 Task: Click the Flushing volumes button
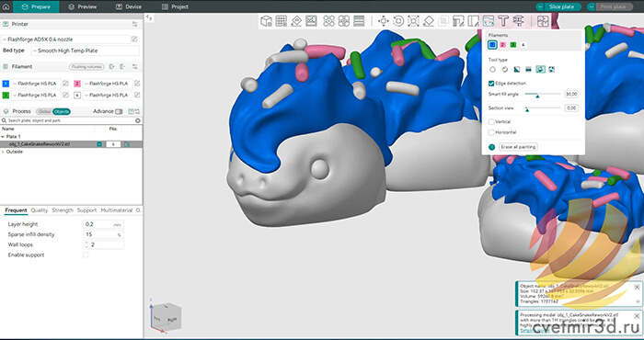86,67
